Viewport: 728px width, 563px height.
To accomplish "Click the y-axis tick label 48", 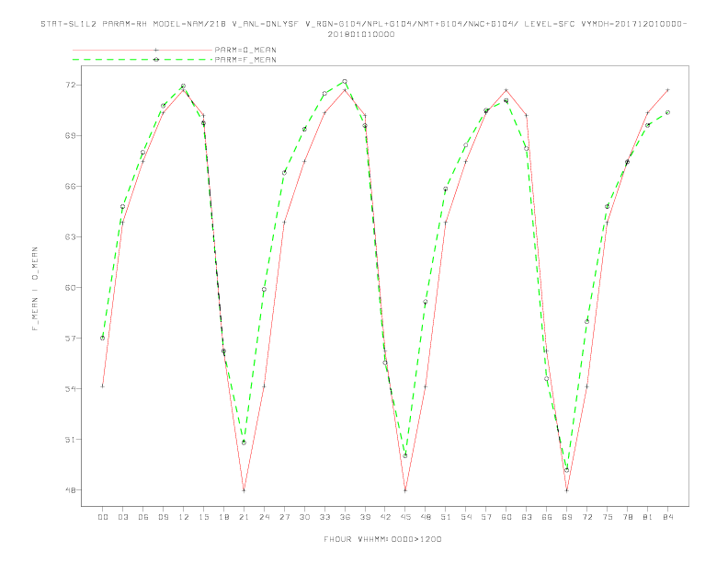I will [x=71, y=490].
